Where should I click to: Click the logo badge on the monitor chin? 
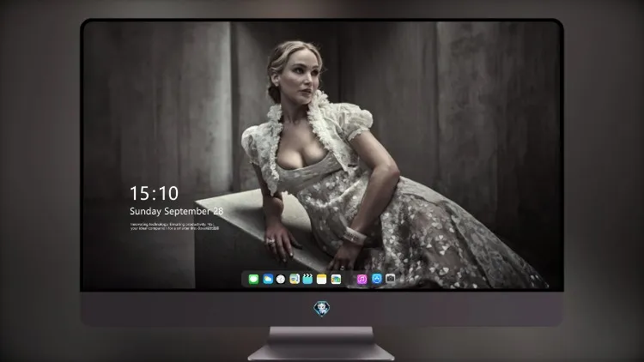coord(322,309)
